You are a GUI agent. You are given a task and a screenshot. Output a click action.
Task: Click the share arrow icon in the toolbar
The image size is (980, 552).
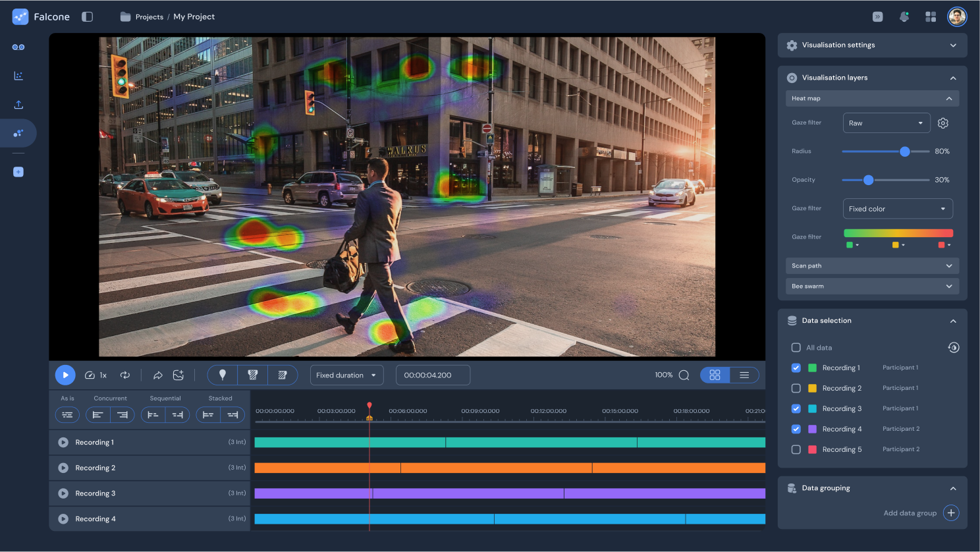click(x=158, y=375)
